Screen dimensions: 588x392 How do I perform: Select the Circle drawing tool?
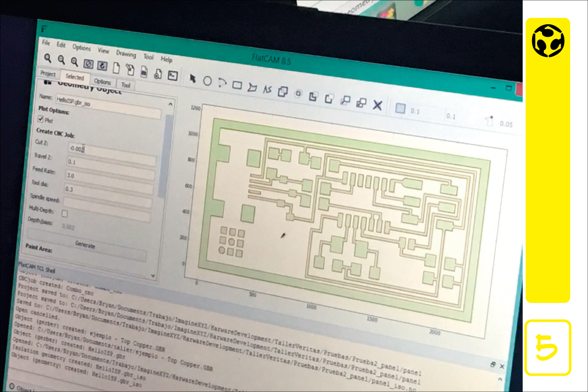coord(207,81)
